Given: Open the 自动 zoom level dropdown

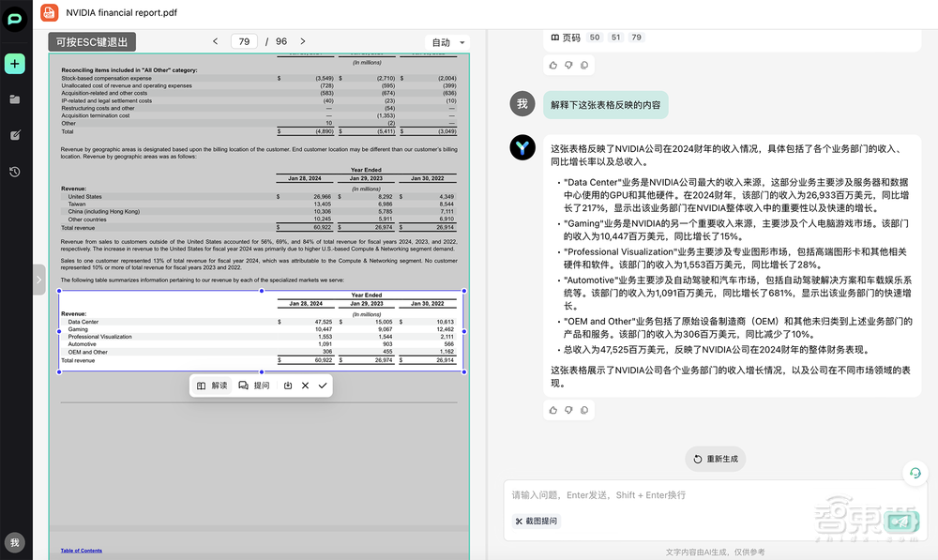Looking at the screenshot, I should pyautogui.click(x=447, y=41).
